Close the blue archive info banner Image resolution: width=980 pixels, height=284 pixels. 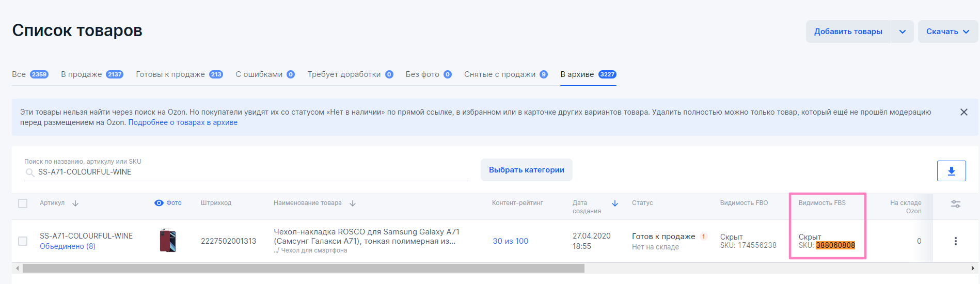pyautogui.click(x=963, y=112)
